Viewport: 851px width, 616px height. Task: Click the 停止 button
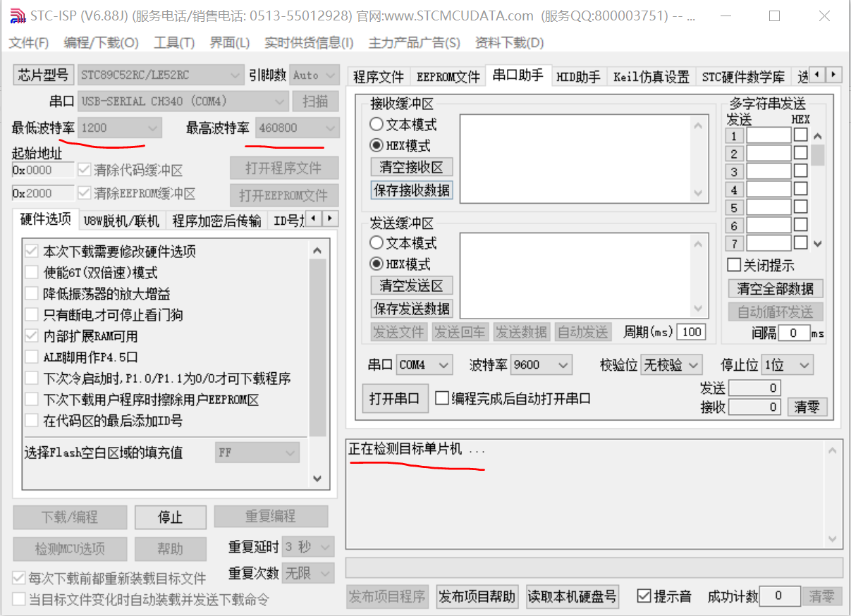pyautogui.click(x=170, y=517)
